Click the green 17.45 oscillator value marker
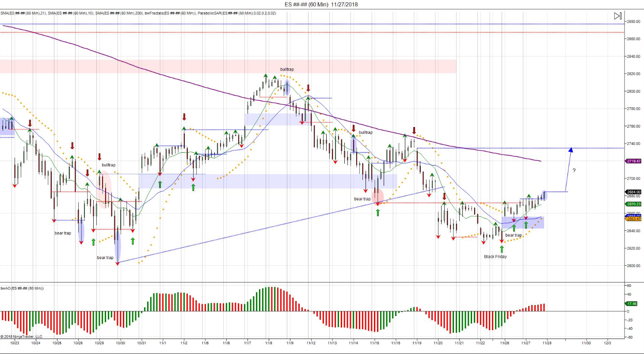 tap(632, 304)
